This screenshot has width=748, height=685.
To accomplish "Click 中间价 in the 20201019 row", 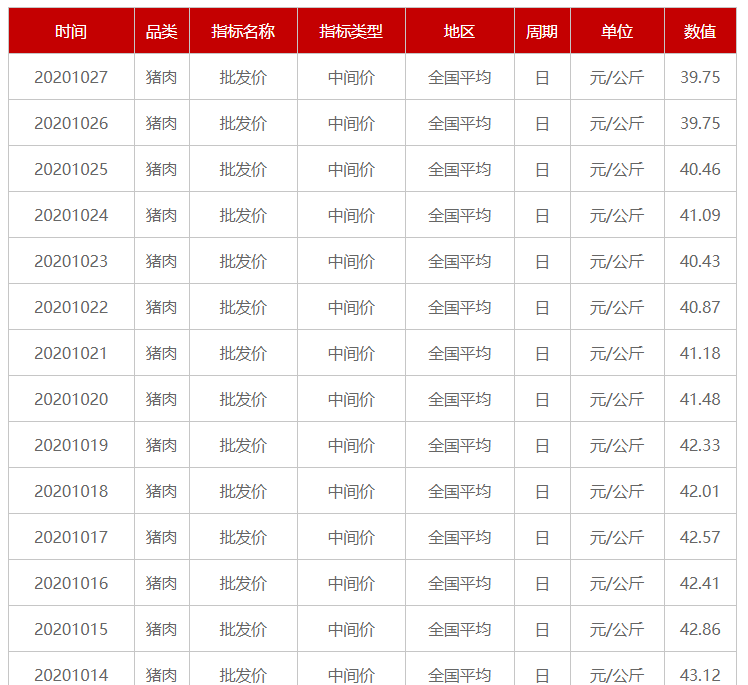I will (x=351, y=446).
